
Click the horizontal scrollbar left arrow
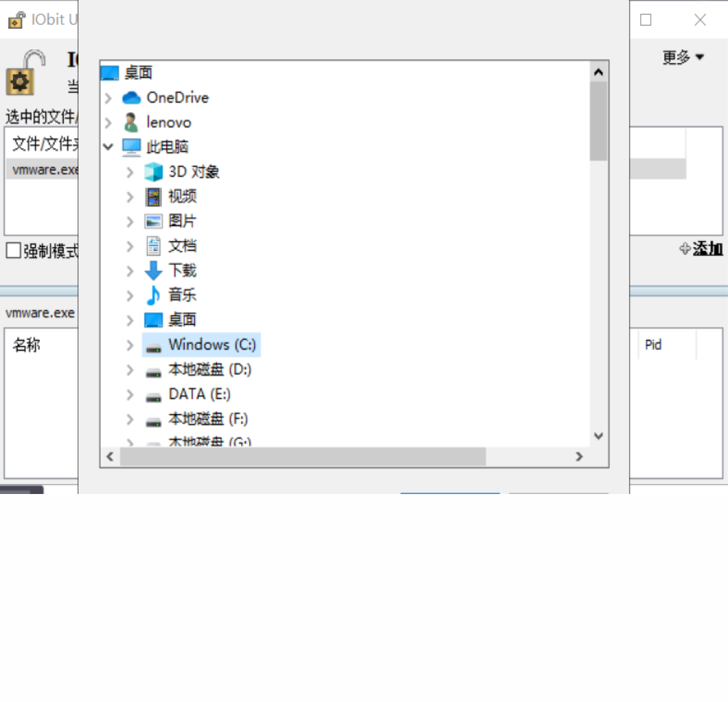pyautogui.click(x=110, y=457)
